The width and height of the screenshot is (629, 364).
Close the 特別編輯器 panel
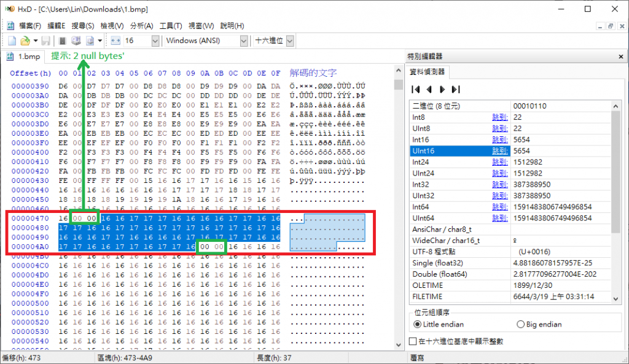(620, 56)
